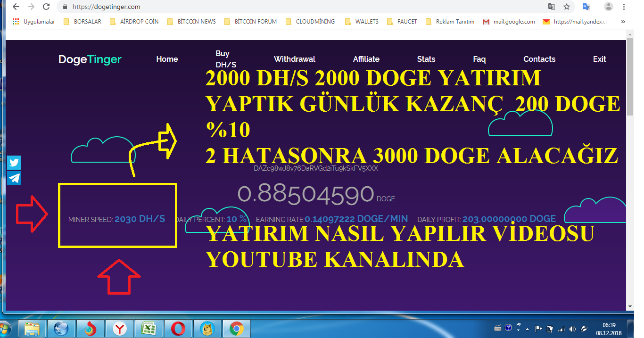
Task: Open the Twitter share icon
Action: coord(14,163)
